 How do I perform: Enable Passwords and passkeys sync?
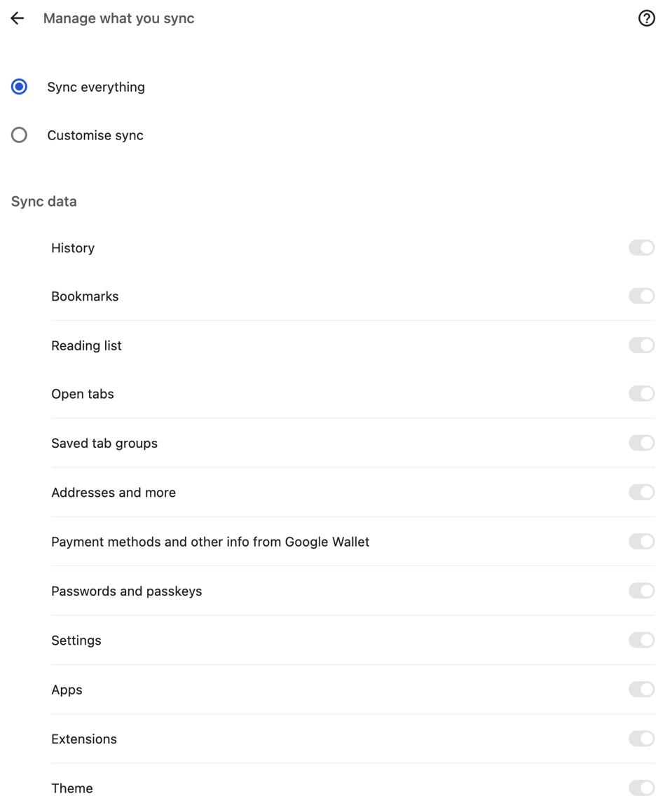click(641, 591)
